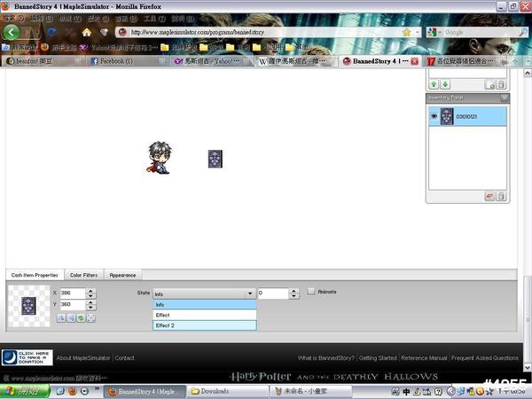Increase frame number with up arrow
532x399 pixels.
click(x=293, y=291)
